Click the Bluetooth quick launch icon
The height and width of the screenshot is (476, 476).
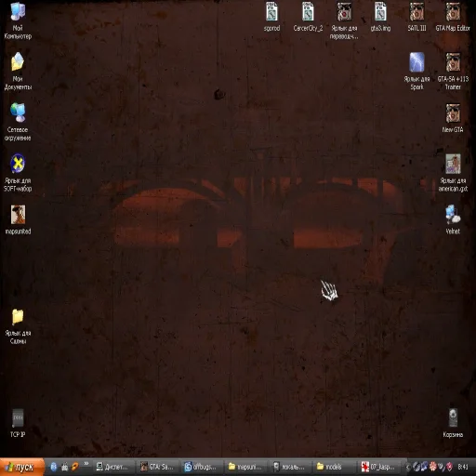click(x=53, y=467)
